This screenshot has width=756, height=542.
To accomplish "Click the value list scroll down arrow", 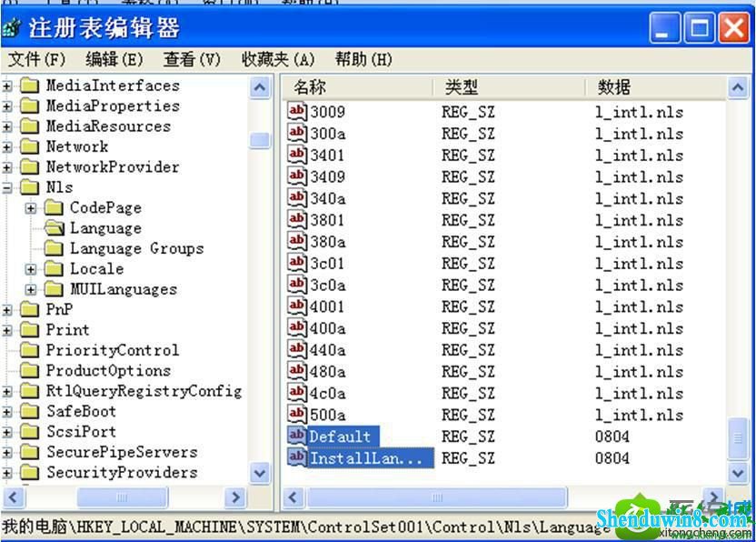I will click(x=738, y=473).
